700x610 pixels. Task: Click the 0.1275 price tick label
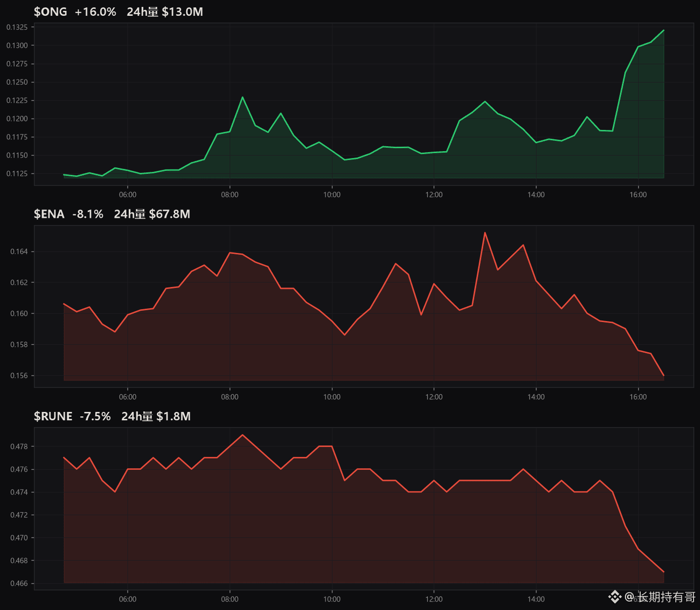click(x=17, y=64)
